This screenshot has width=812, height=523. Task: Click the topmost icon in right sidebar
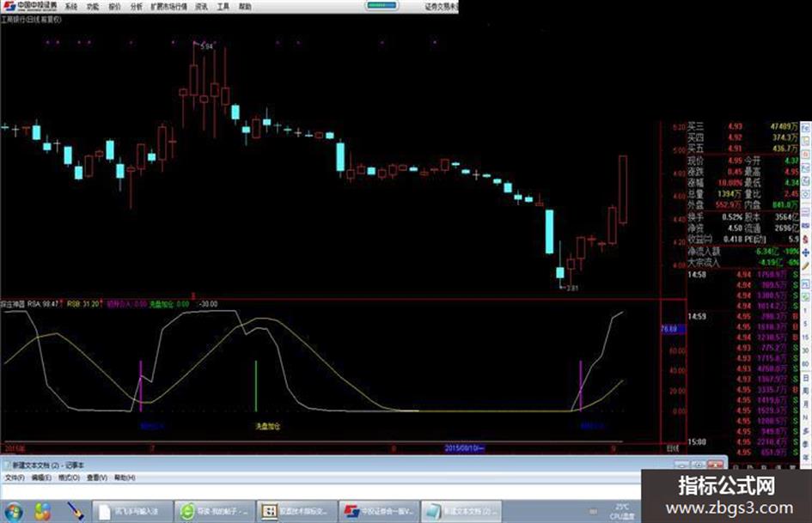point(806,127)
